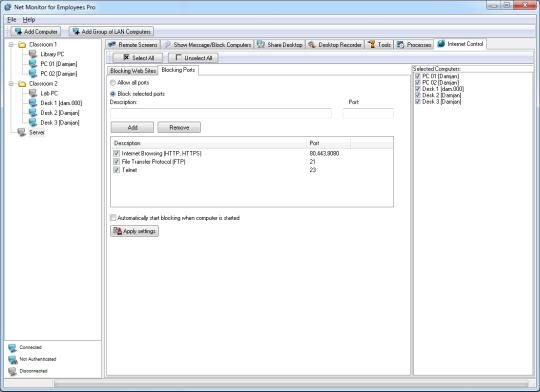Switch to Blocking Web Sites sub-tab
Image resolution: width=540 pixels, height=392 pixels.
[x=133, y=71]
